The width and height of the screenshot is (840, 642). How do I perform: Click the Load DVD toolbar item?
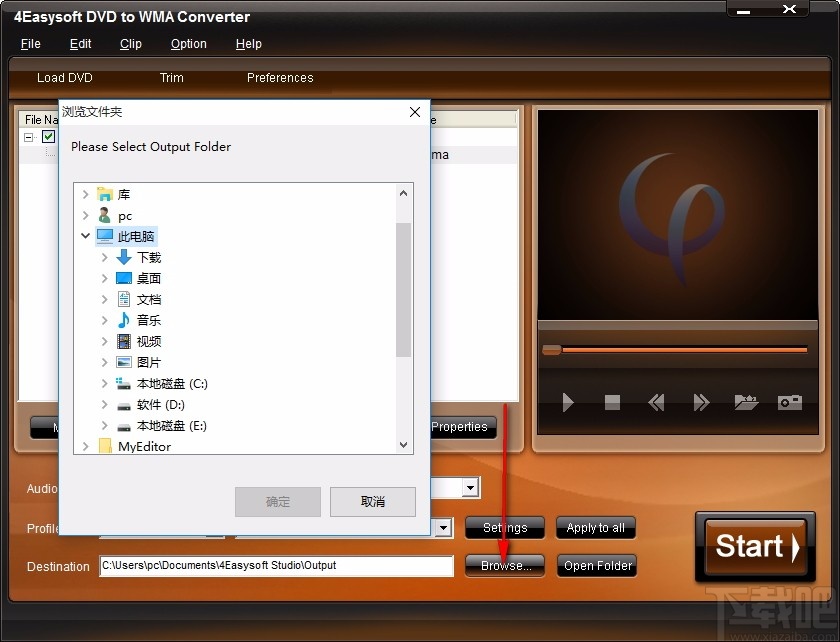(64, 77)
